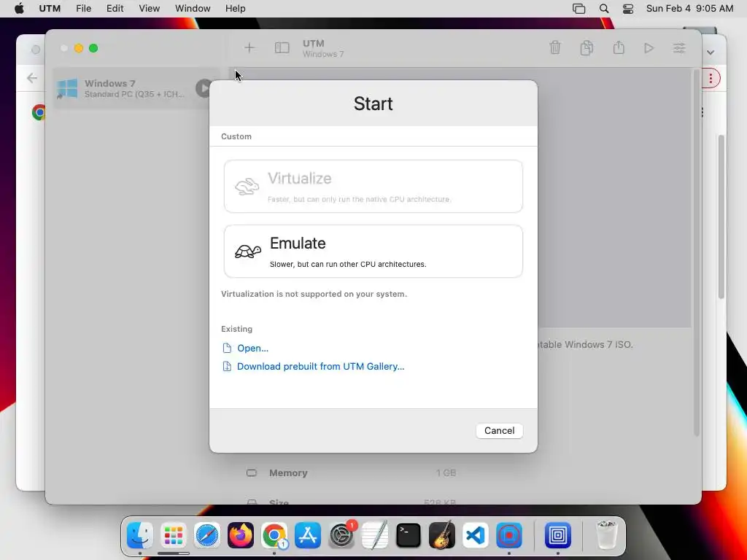Image resolution: width=747 pixels, height=560 pixels.
Task: Open Visual Studio Code from the Dock
Action: (476, 535)
